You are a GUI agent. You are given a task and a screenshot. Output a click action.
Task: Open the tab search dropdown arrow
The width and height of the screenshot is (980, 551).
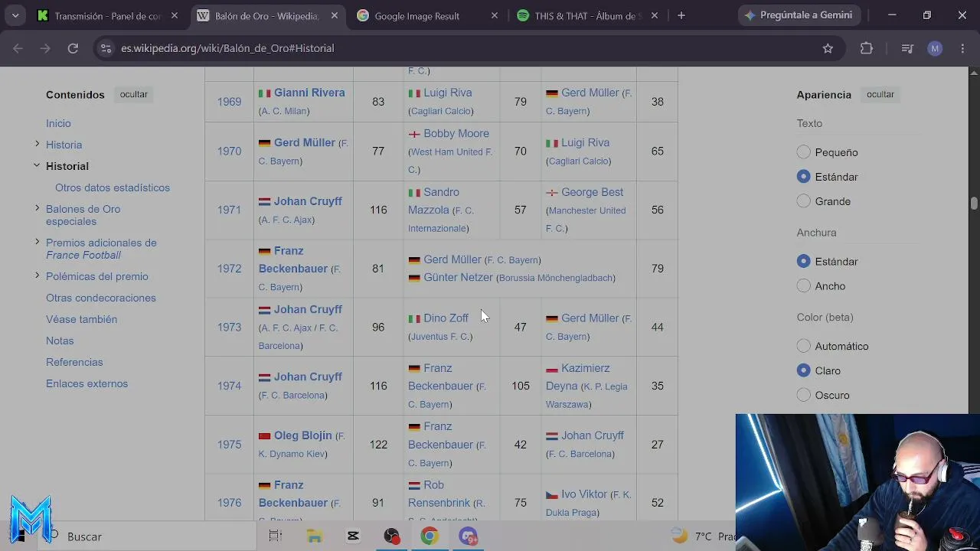point(15,15)
